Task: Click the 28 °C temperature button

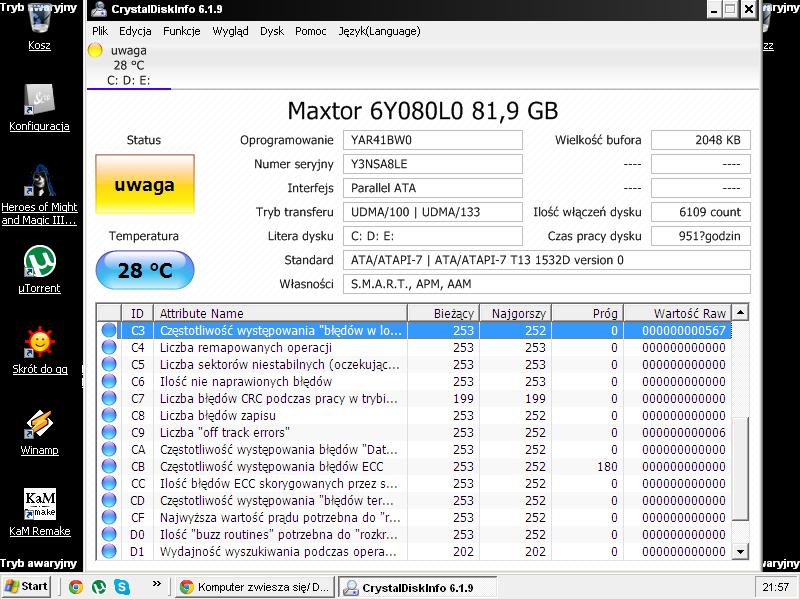Action: pos(145,270)
